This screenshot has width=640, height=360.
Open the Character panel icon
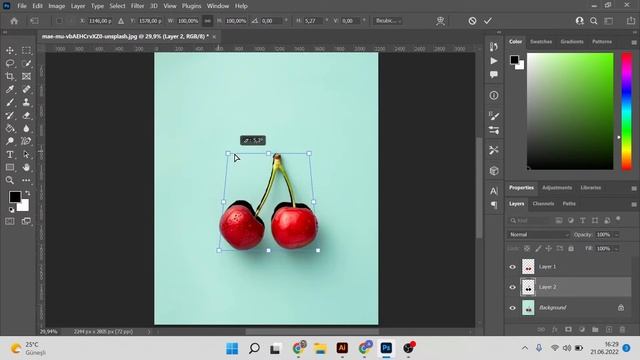tap(494, 191)
